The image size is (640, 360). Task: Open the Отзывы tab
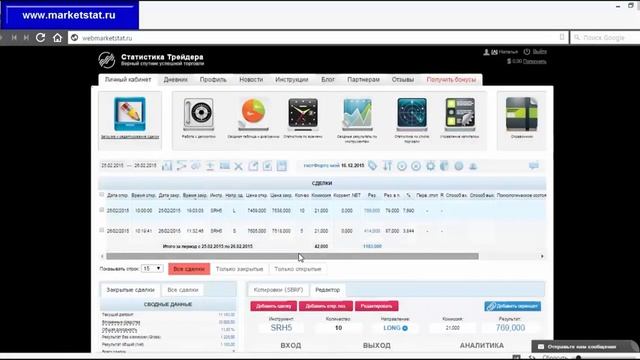click(403, 80)
